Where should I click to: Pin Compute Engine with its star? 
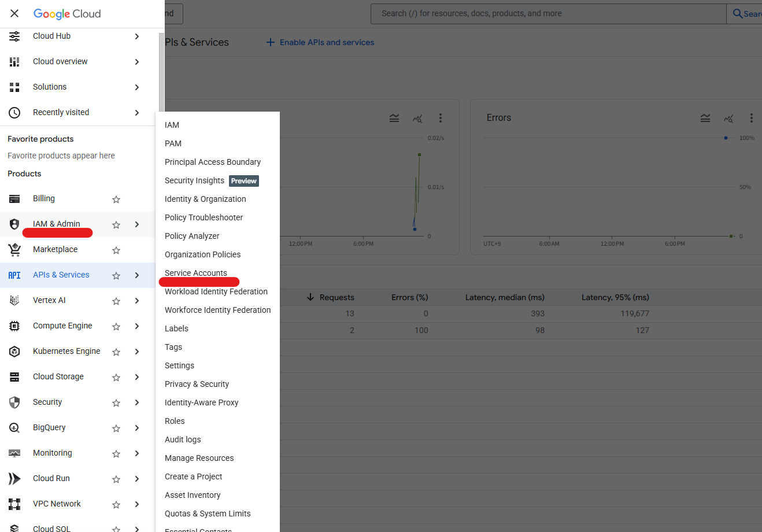116,327
